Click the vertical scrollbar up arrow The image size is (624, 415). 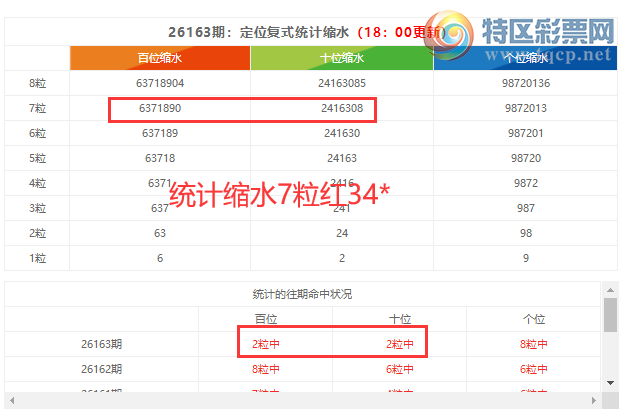610,290
